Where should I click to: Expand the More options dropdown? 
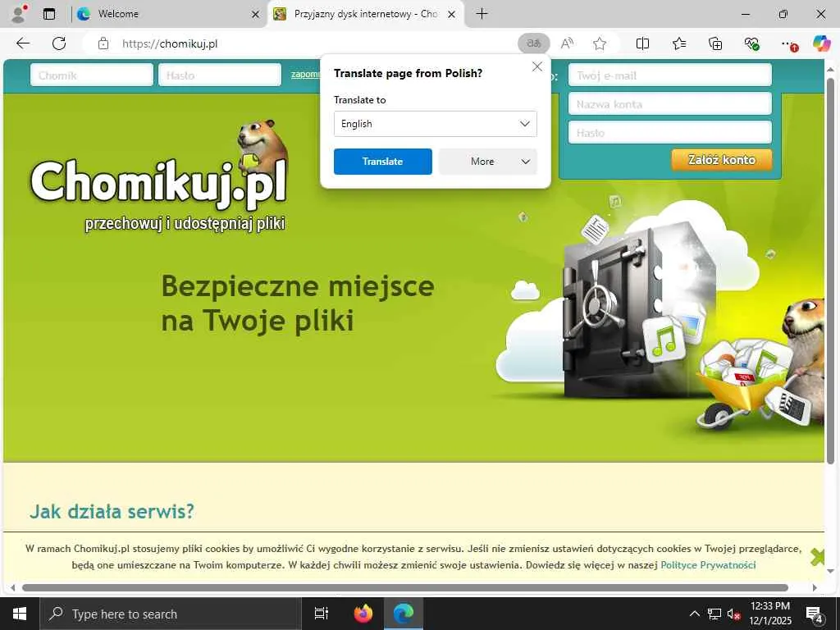click(x=487, y=162)
